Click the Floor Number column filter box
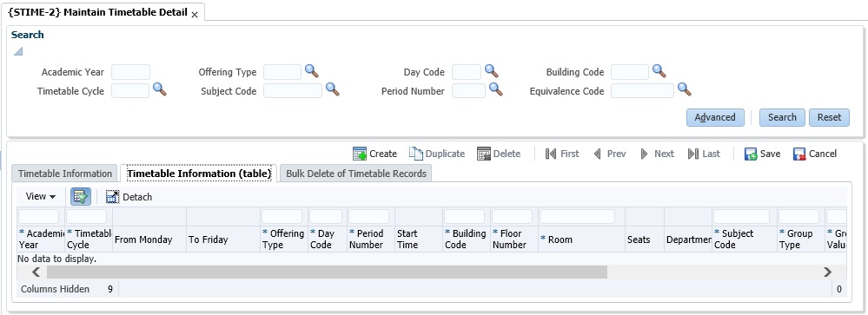Image resolution: width=868 pixels, height=315 pixels. click(x=512, y=217)
